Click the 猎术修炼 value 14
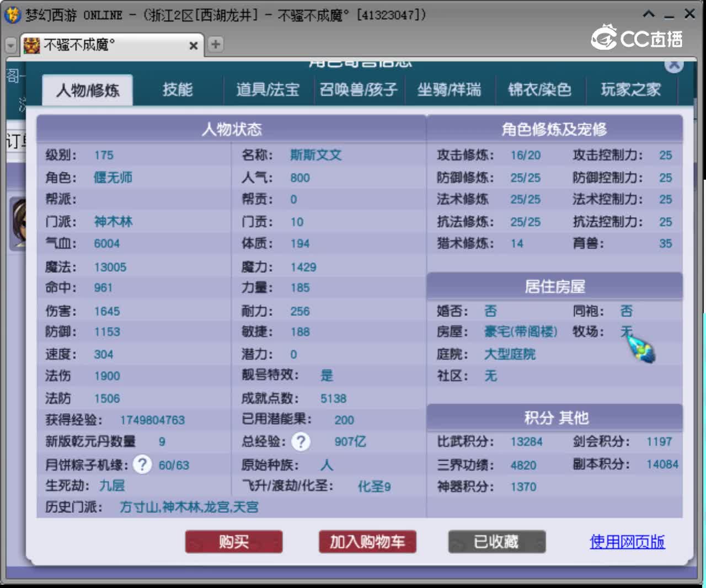The image size is (706, 588). 517,244
